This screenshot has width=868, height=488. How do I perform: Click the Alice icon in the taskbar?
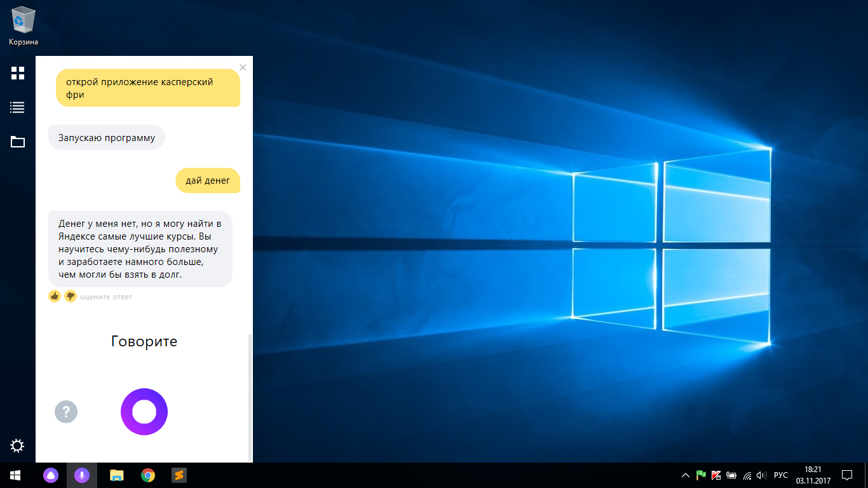(x=51, y=475)
